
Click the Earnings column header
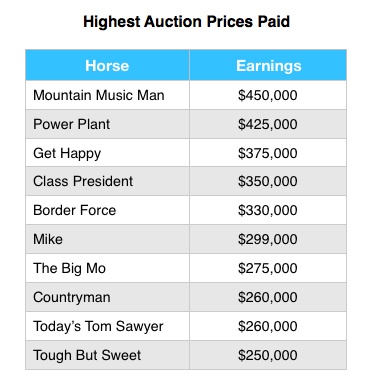coord(268,65)
